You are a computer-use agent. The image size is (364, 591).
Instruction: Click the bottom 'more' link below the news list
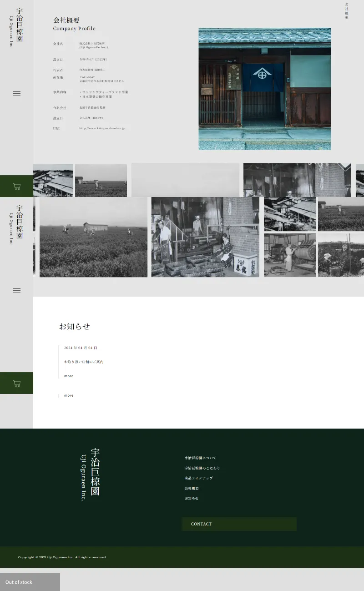pos(69,395)
